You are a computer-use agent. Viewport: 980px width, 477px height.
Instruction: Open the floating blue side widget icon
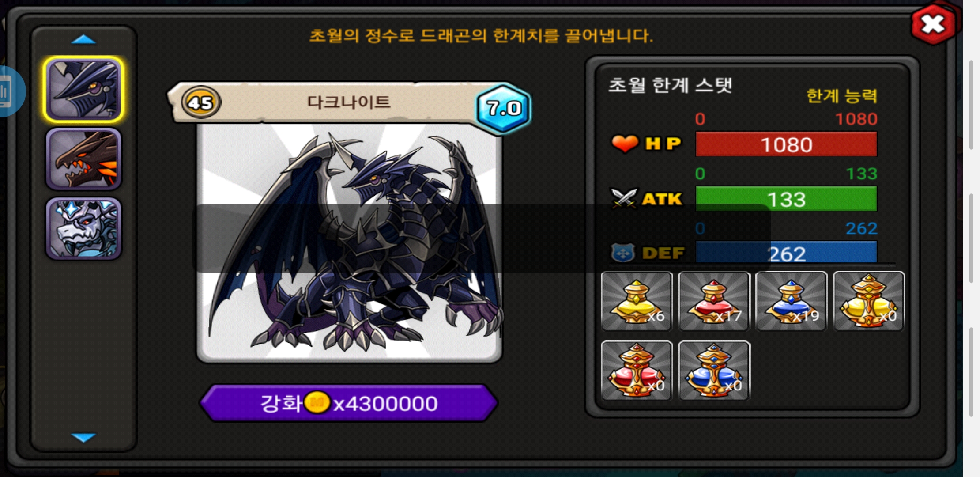(x=10, y=91)
